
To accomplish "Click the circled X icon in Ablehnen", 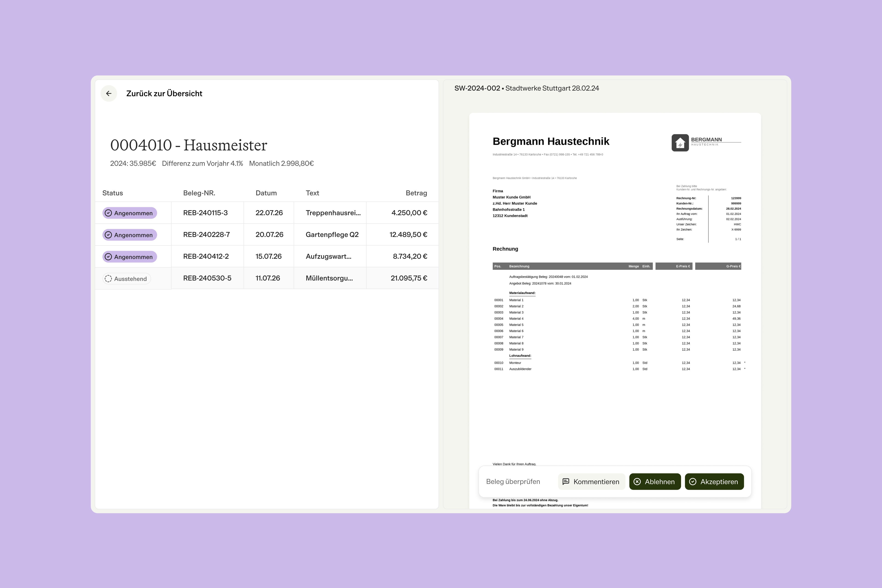I will coord(637,481).
